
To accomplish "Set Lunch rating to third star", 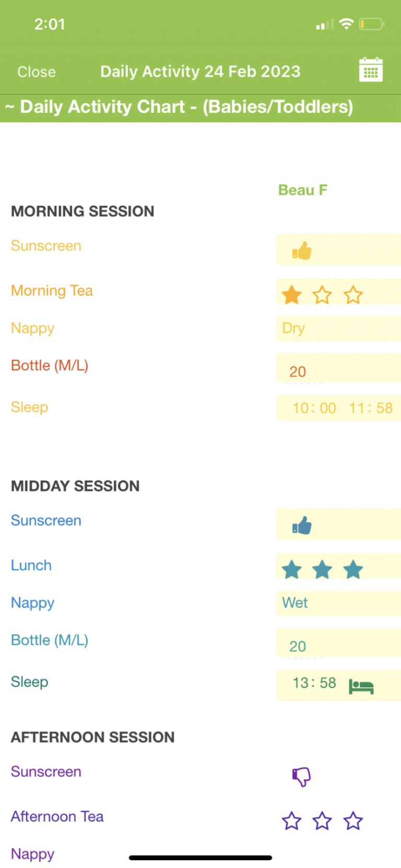I will (x=353, y=570).
